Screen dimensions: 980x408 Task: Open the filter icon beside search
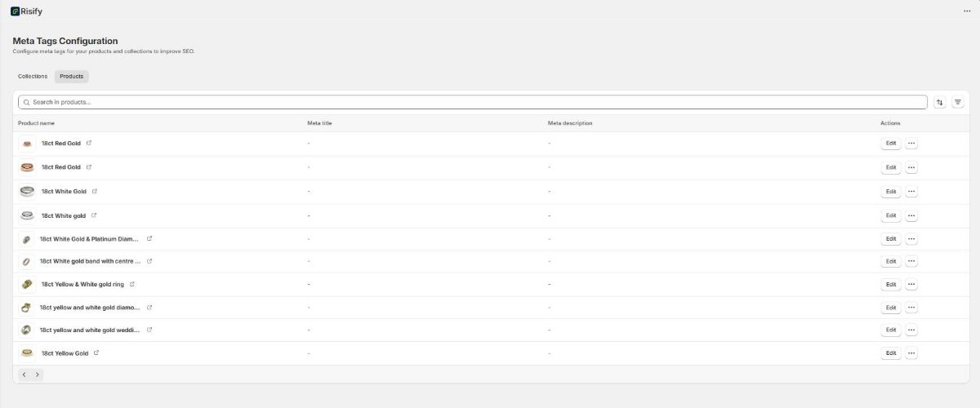[958, 102]
